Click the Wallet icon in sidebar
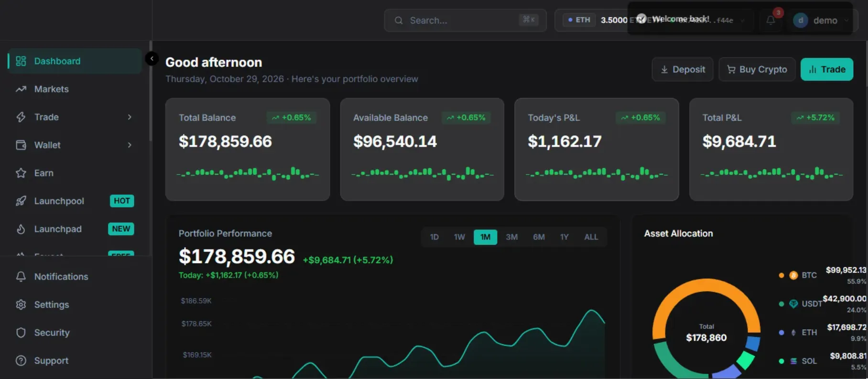This screenshot has width=868, height=379. pos(21,145)
